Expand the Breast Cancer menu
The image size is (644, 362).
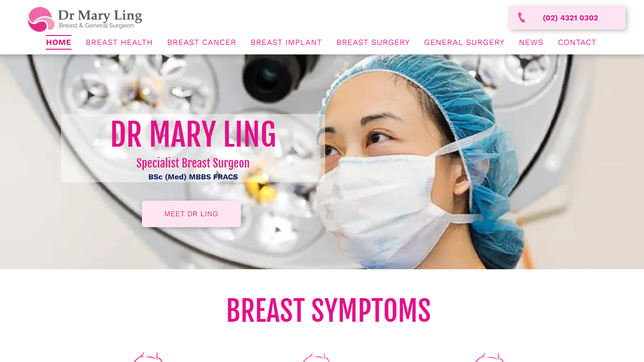pos(202,43)
